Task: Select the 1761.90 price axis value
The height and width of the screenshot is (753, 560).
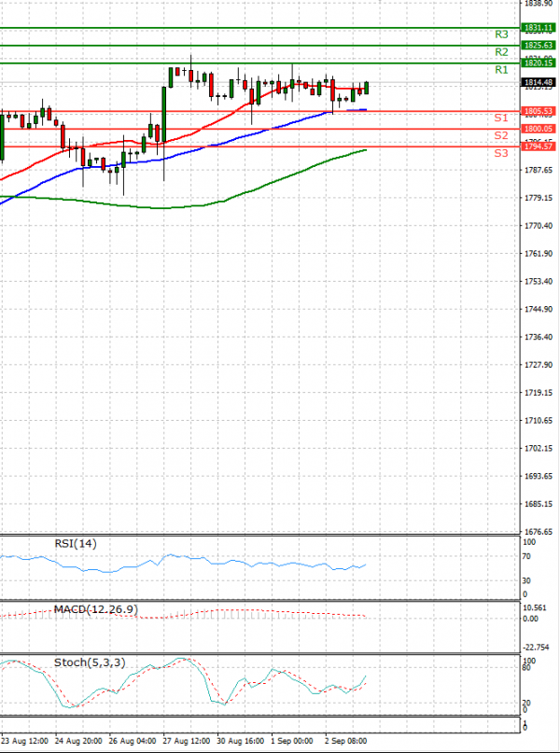Action: (539, 254)
